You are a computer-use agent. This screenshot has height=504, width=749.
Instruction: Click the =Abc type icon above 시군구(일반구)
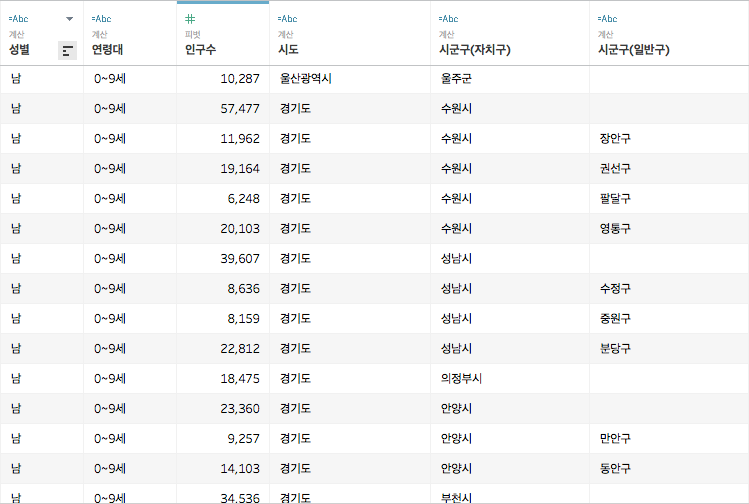point(607,19)
